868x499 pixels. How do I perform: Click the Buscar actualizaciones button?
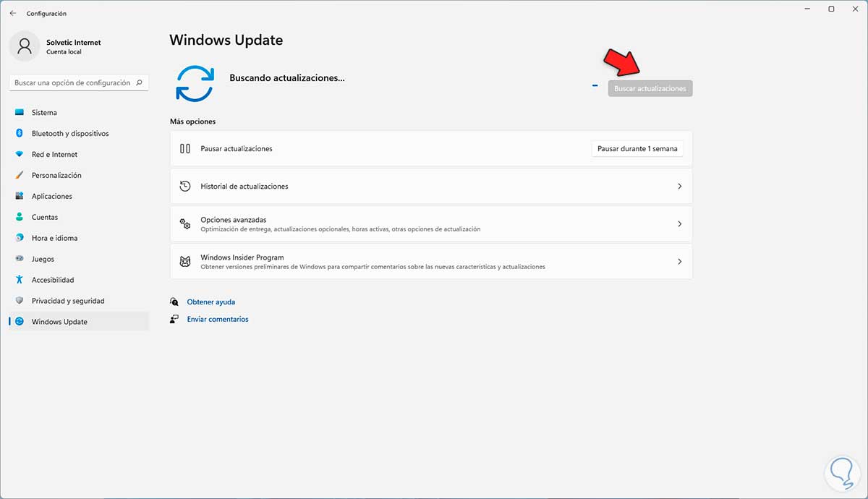point(650,88)
